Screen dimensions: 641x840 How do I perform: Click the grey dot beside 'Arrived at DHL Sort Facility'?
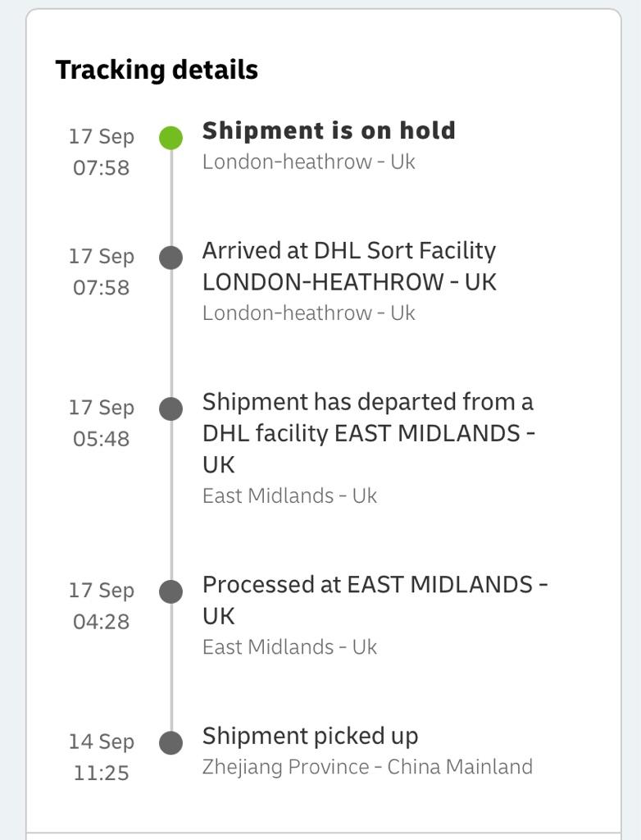coord(170,258)
